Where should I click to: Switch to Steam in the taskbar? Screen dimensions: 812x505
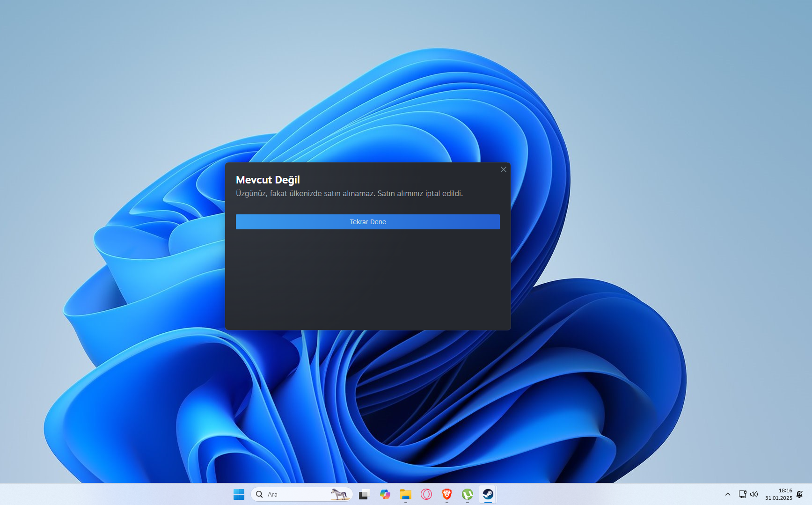pyautogui.click(x=488, y=494)
